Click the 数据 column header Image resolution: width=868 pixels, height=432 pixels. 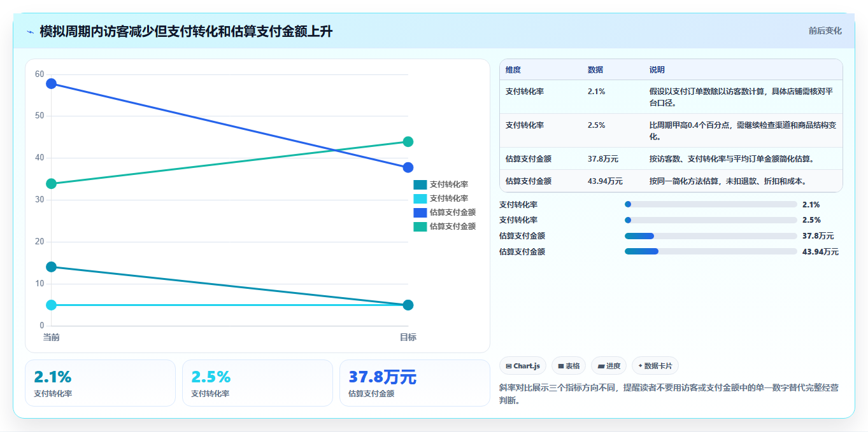click(x=595, y=70)
